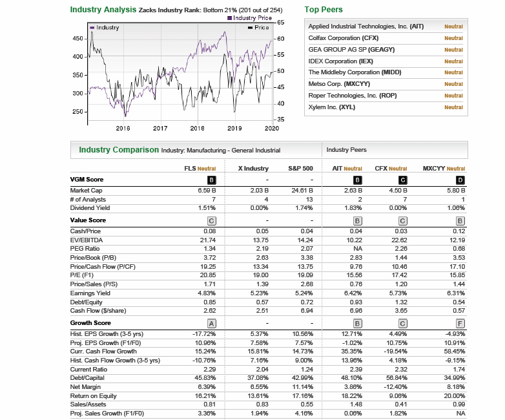The width and height of the screenshot is (505, 420).
Task: Click Return on Equity row label
Action: 94,395
